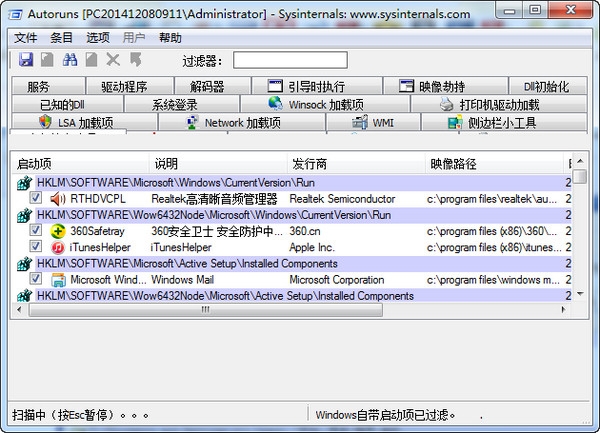Switch to the Winsock 加载项 tab

click(x=325, y=104)
